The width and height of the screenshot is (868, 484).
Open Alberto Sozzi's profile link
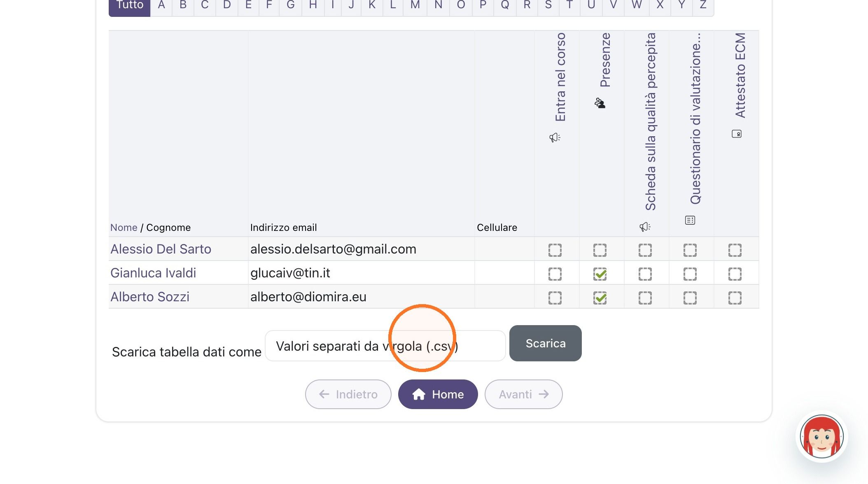tap(150, 297)
